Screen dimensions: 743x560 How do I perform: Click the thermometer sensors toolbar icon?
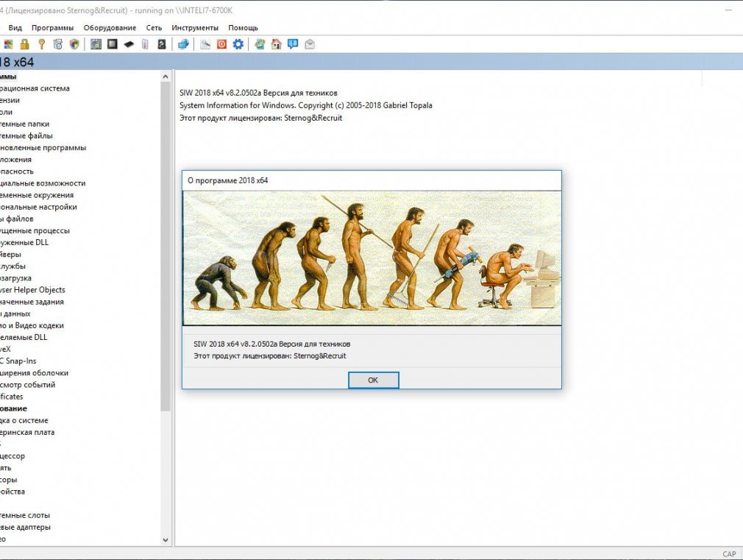click(x=145, y=45)
